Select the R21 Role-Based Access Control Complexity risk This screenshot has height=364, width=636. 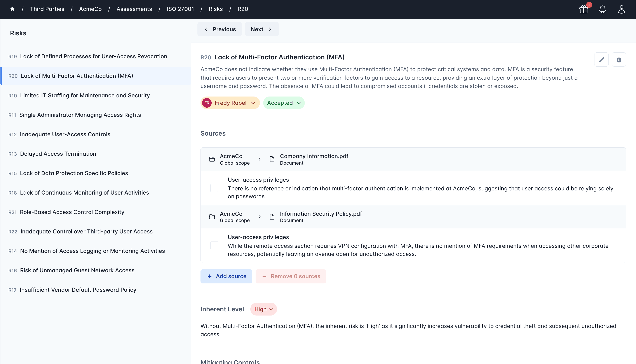click(x=72, y=212)
